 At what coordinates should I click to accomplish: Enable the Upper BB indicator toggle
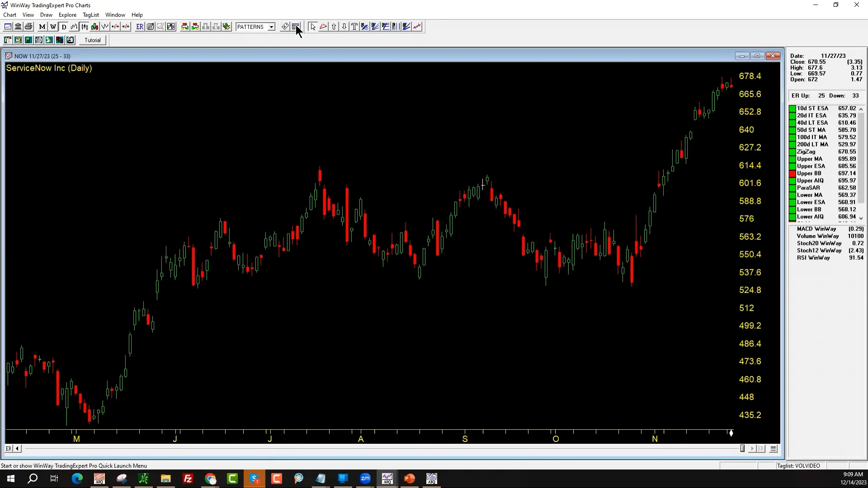click(x=792, y=174)
